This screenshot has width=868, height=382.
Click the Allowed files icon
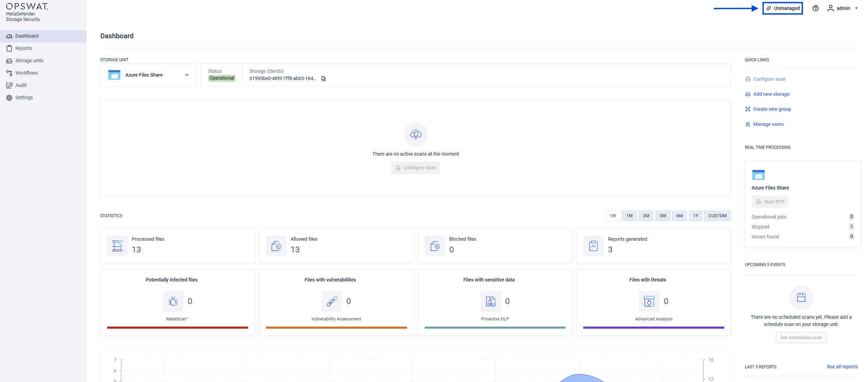(x=276, y=246)
